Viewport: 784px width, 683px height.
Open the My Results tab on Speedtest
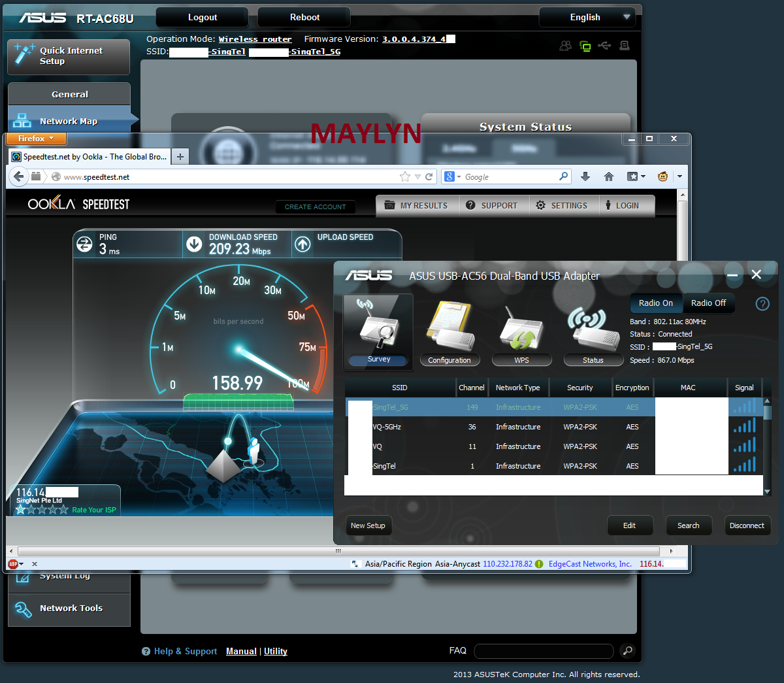[x=416, y=205]
